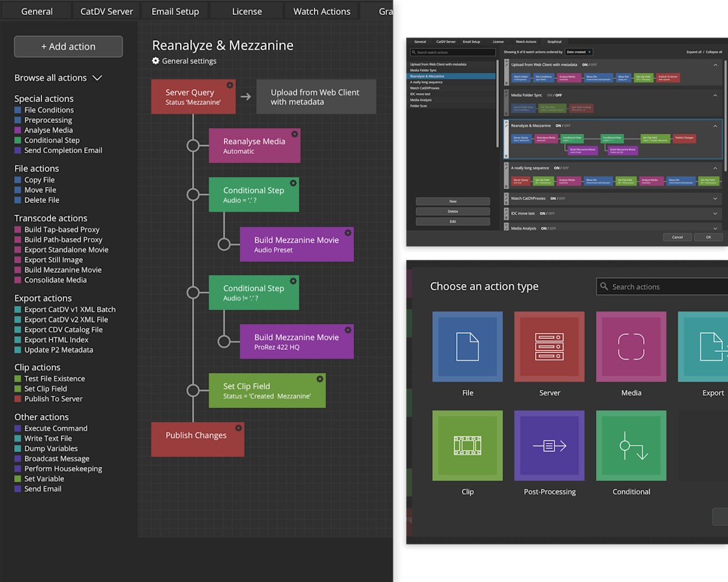
Task: Click the edit pencil on Media Folder Sync row
Action: (506, 96)
